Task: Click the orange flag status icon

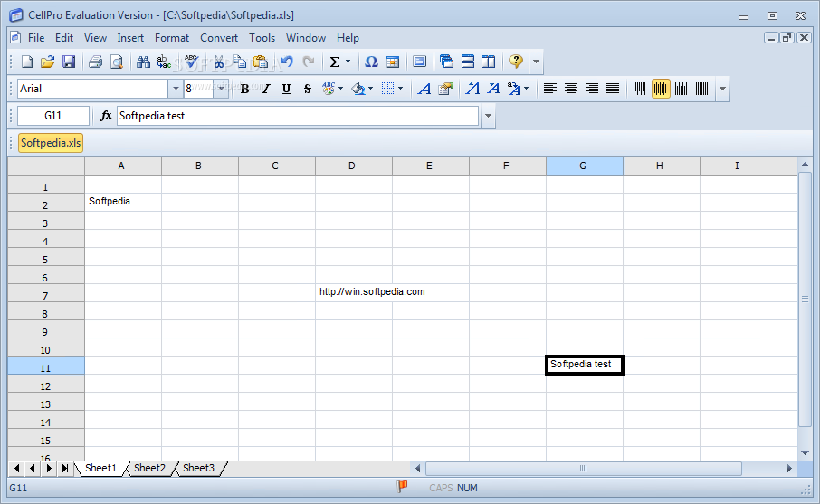Action: tap(402, 488)
